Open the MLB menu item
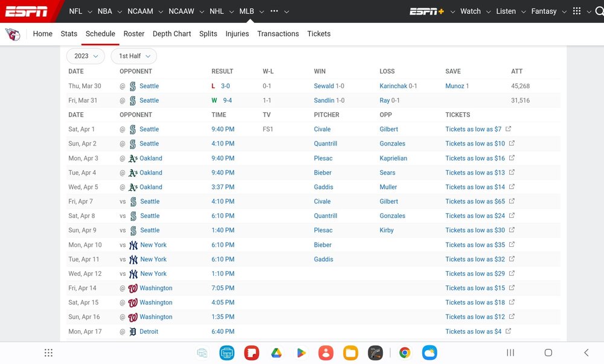604x364 pixels. (x=246, y=11)
